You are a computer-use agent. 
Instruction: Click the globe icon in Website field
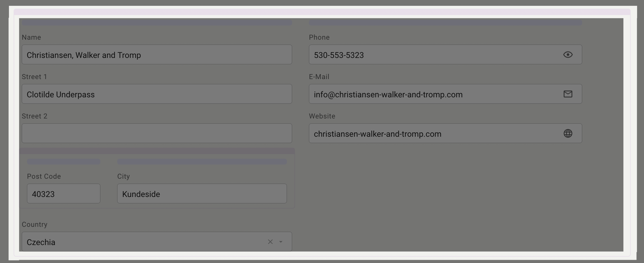568,134
